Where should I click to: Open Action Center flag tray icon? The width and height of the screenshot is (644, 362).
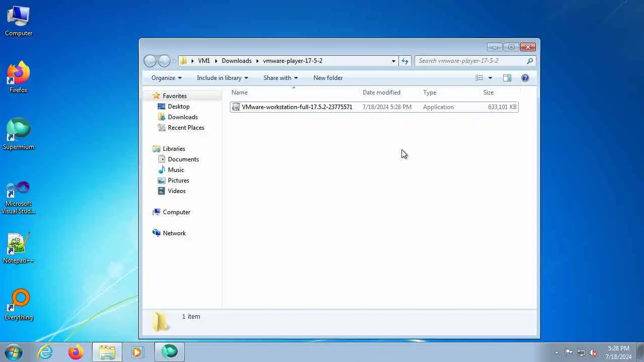(569, 352)
